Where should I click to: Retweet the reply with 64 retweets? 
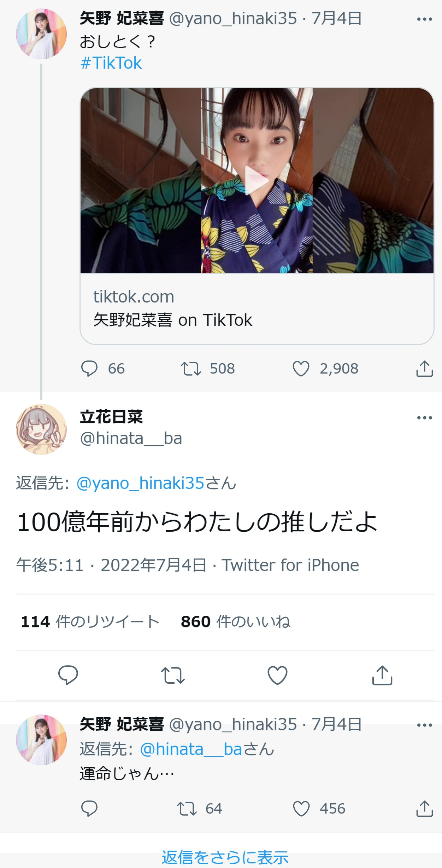coord(187,809)
